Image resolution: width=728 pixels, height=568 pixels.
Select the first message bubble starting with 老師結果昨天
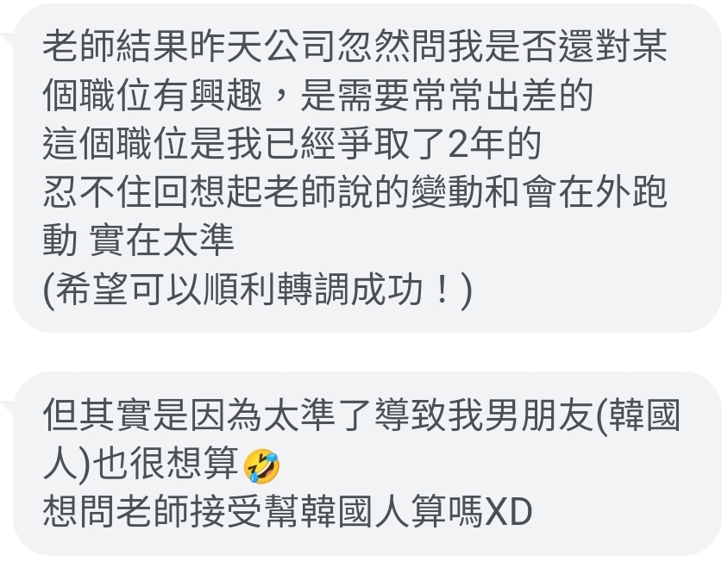tap(367, 168)
